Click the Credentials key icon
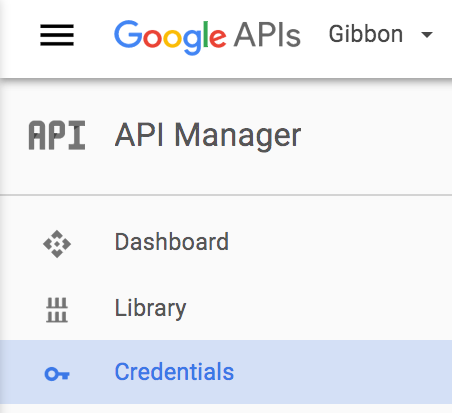The image size is (452, 413). click(x=57, y=374)
